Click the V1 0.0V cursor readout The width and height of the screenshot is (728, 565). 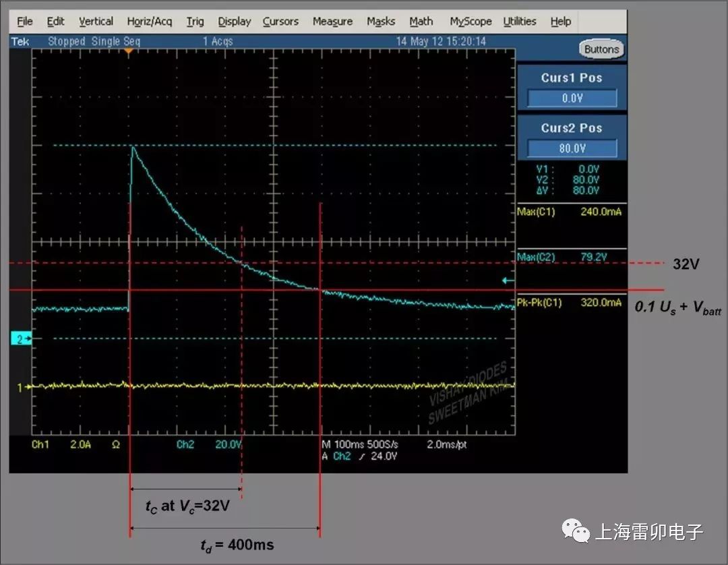(568, 169)
